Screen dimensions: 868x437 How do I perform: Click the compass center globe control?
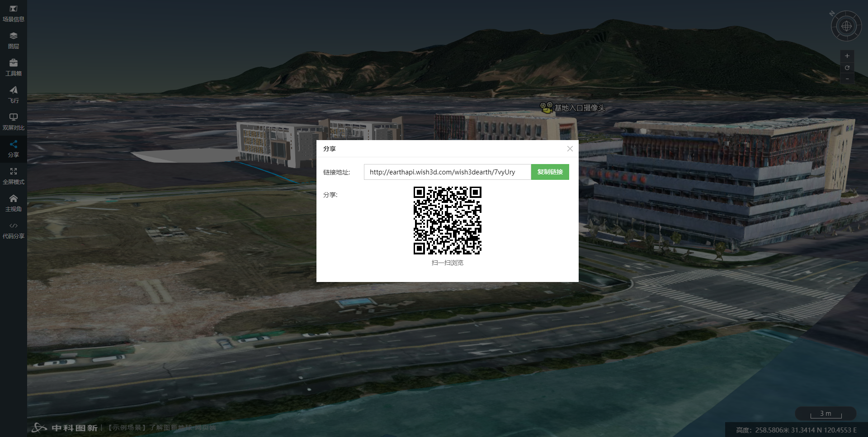coord(846,26)
